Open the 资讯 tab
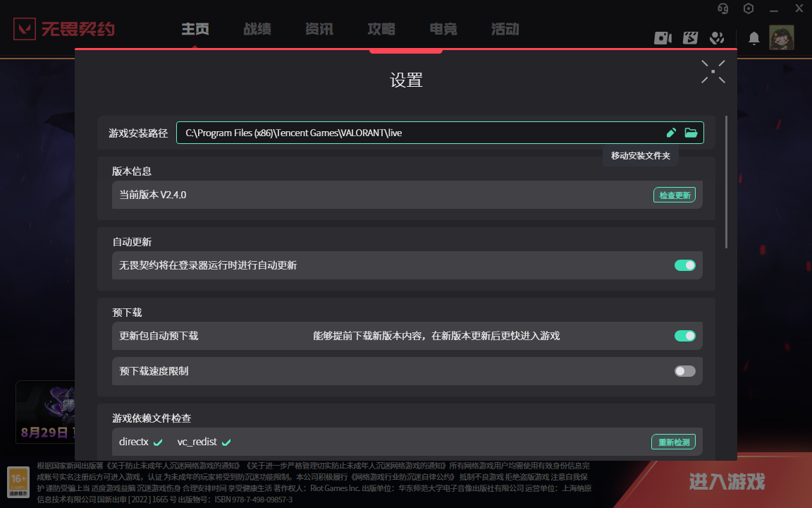 tap(319, 29)
